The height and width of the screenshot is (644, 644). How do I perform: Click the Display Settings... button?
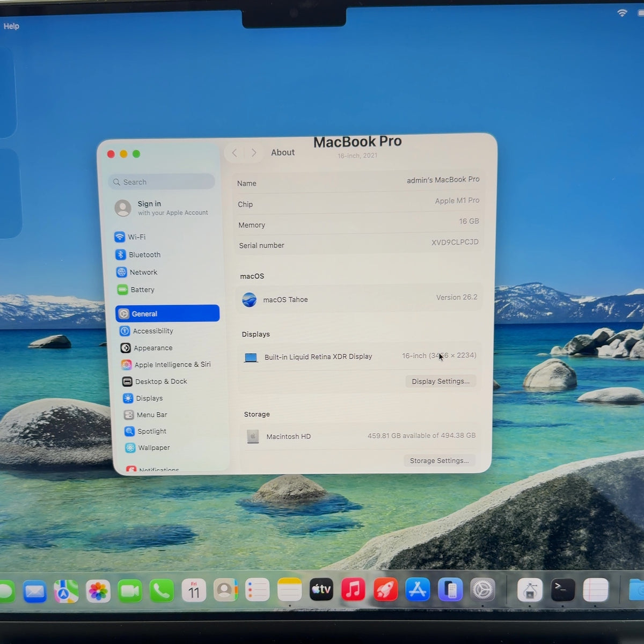[x=441, y=381]
